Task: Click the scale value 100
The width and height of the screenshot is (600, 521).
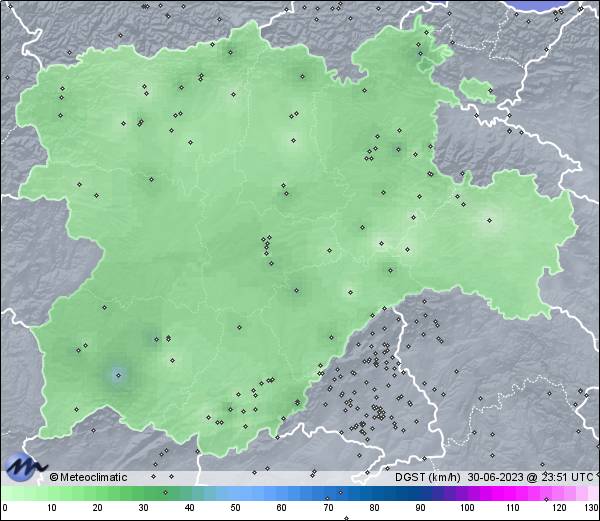Action: coord(467,508)
